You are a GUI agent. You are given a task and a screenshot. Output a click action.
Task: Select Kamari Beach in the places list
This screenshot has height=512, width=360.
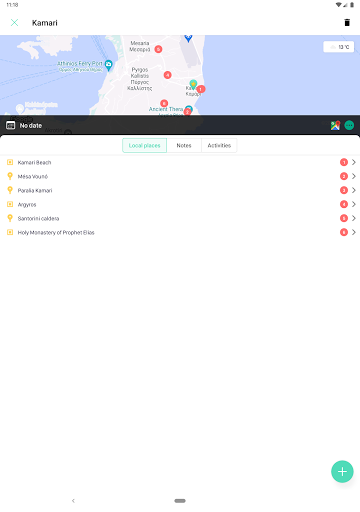(x=180, y=162)
